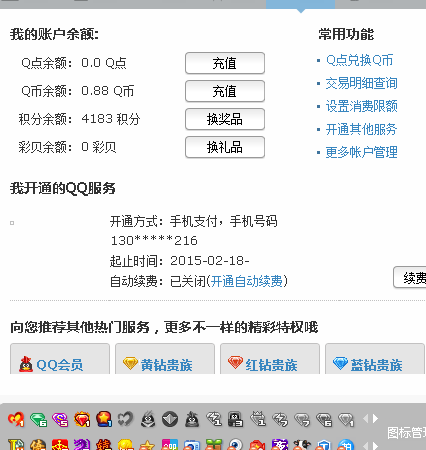Click the 我开通的QQ服务 heading

tap(63, 188)
